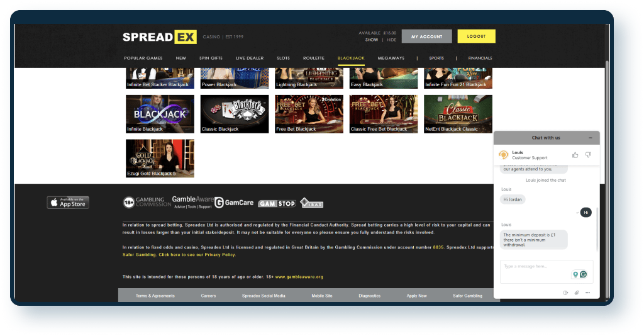Click the attach file paperclip icon
The width and height of the screenshot is (644, 336).
(x=577, y=293)
